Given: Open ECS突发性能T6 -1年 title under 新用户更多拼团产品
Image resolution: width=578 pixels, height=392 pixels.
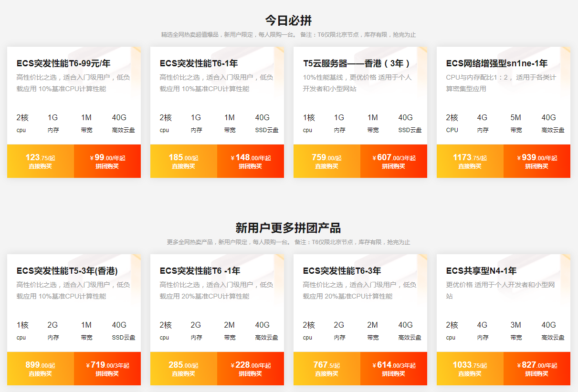Looking at the screenshot, I should 200,271.
